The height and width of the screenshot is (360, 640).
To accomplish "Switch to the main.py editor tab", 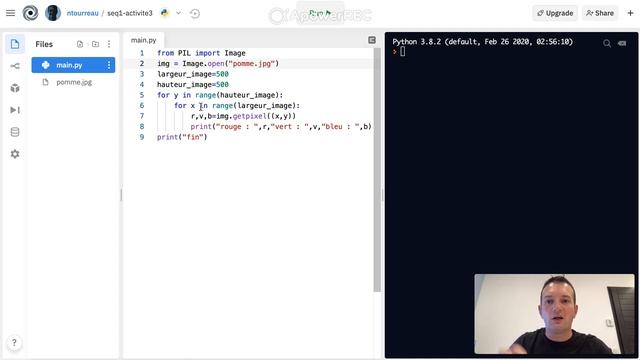I will click(x=143, y=40).
